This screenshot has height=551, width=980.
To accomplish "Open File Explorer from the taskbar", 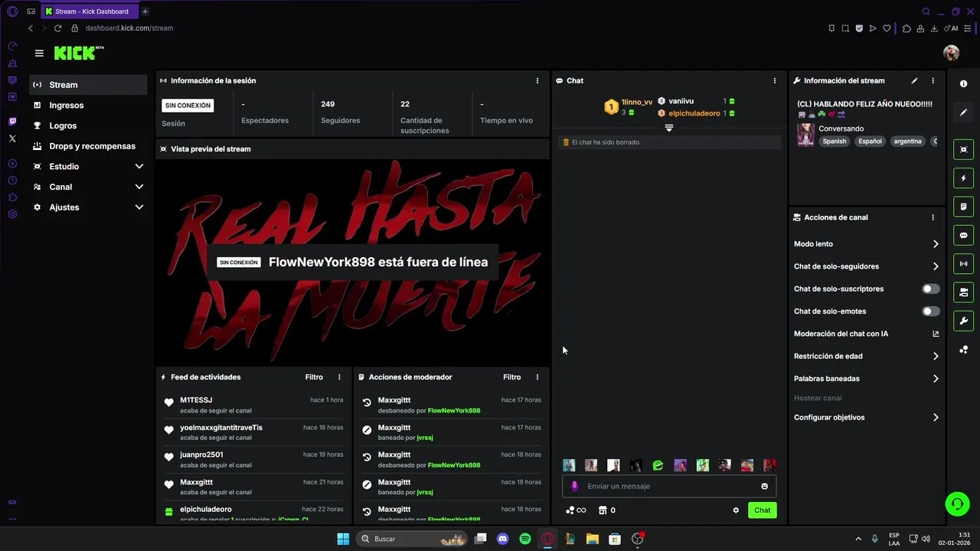I will pos(592,539).
